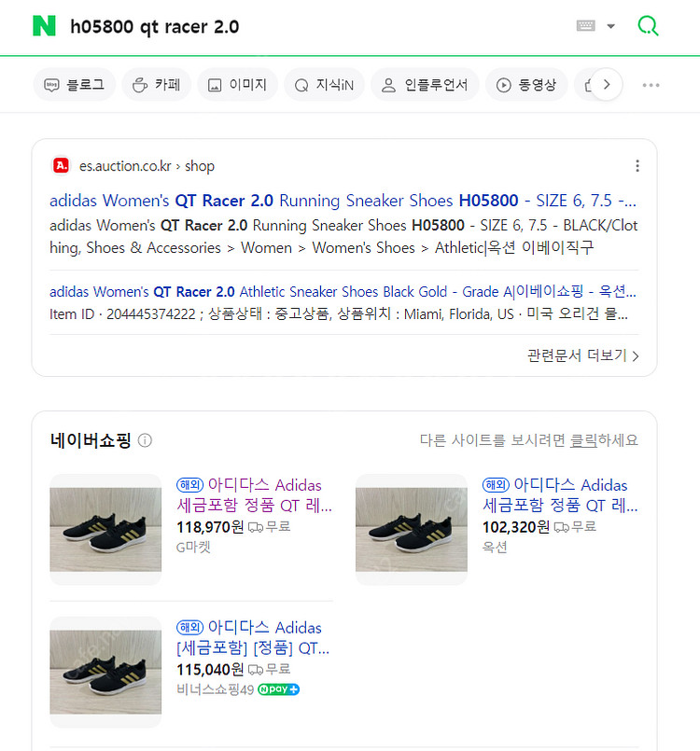Click the 해외 badge on G마켓 listing

pos(190,485)
